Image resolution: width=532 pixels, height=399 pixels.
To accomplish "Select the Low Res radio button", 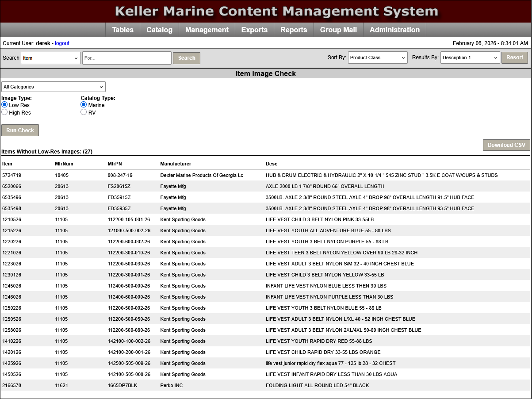I will [4, 104].
